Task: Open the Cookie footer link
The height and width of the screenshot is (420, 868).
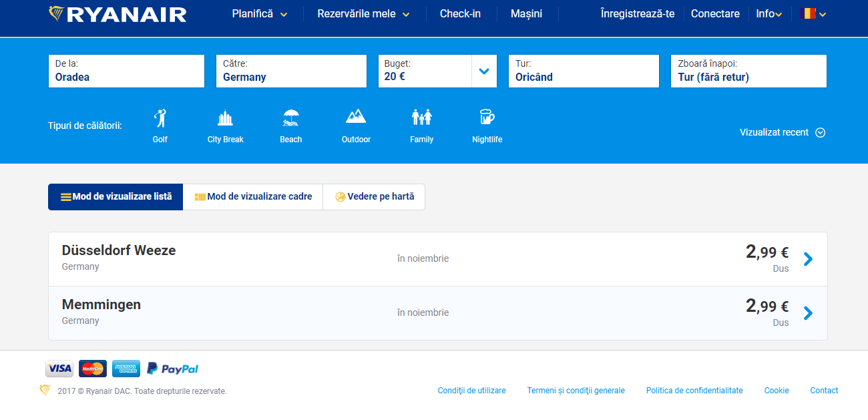Action: point(777,391)
